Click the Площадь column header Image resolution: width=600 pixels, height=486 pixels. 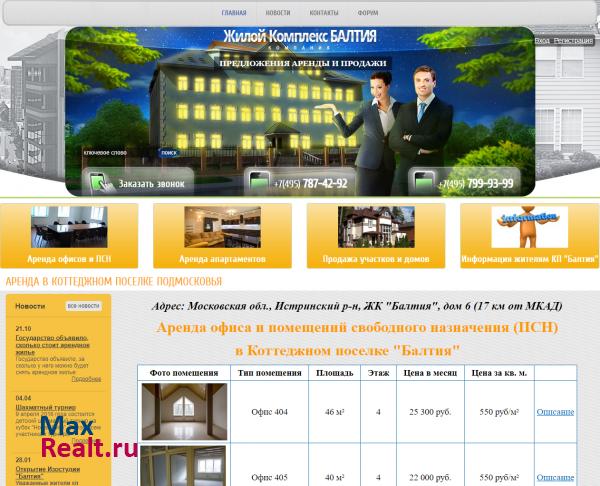point(334,373)
